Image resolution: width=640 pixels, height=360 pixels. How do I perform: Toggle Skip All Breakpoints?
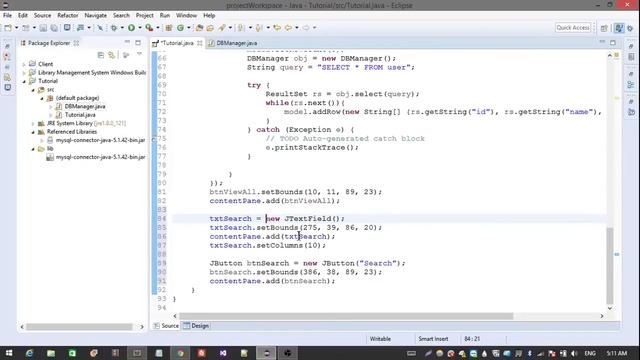point(100,28)
